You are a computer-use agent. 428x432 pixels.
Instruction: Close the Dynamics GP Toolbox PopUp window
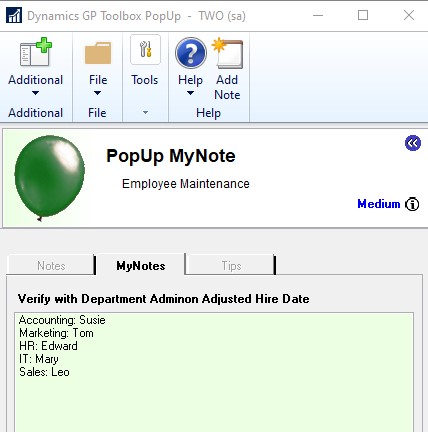pos(409,15)
